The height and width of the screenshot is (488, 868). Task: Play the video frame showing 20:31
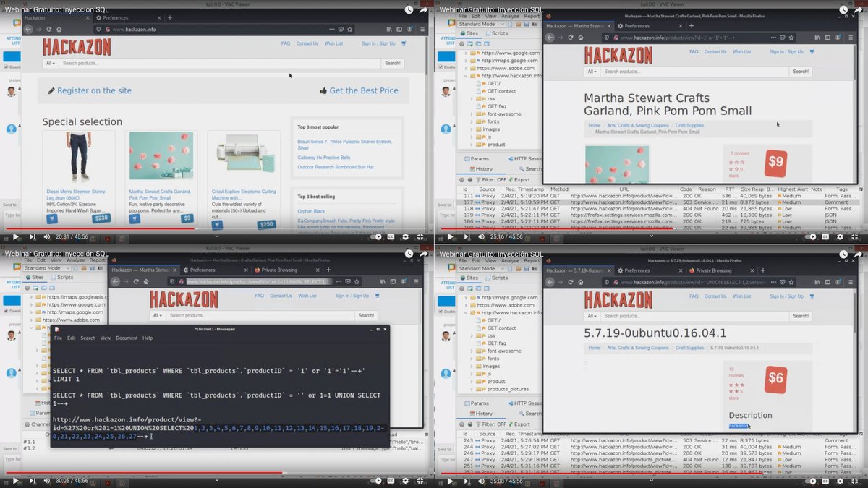point(15,236)
